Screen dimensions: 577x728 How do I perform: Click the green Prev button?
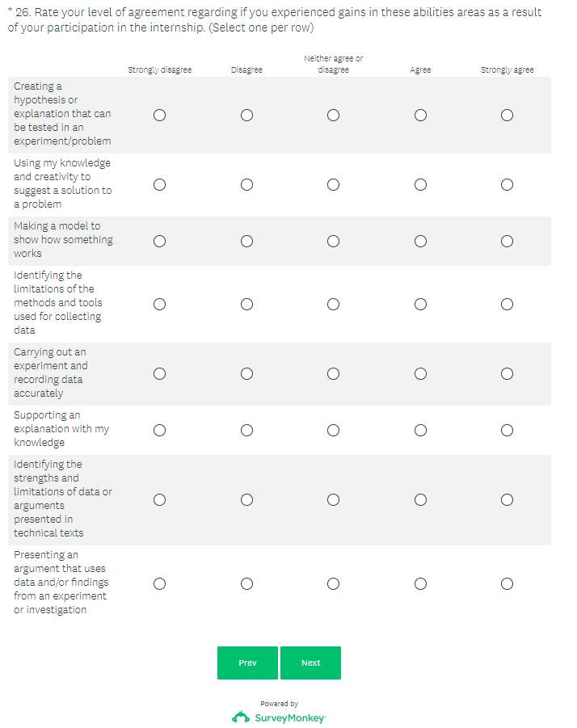click(x=247, y=663)
